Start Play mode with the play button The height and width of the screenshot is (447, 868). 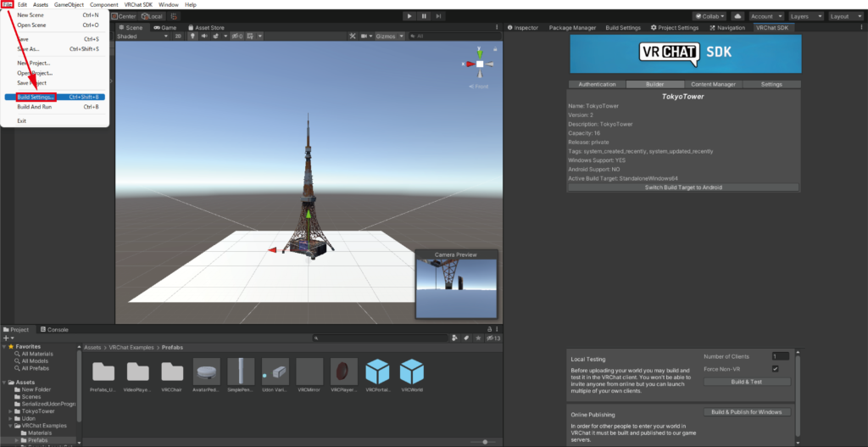409,16
